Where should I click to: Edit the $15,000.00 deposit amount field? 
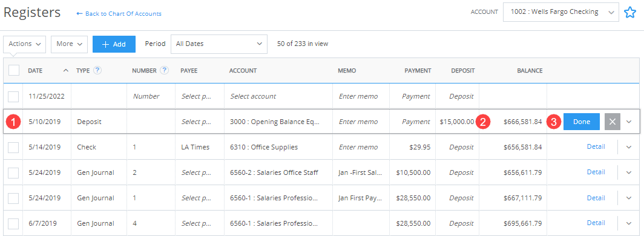click(457, 122)
